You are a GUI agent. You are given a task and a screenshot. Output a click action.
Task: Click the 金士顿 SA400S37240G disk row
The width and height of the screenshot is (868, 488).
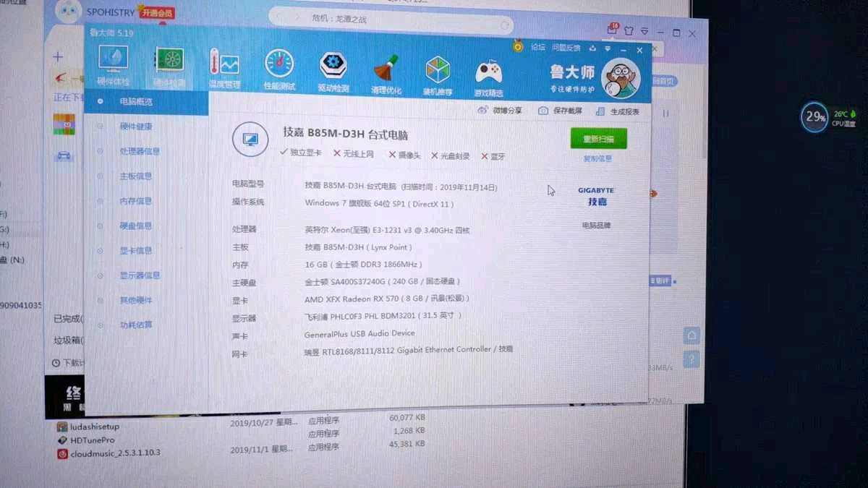(x=382, y=281)
